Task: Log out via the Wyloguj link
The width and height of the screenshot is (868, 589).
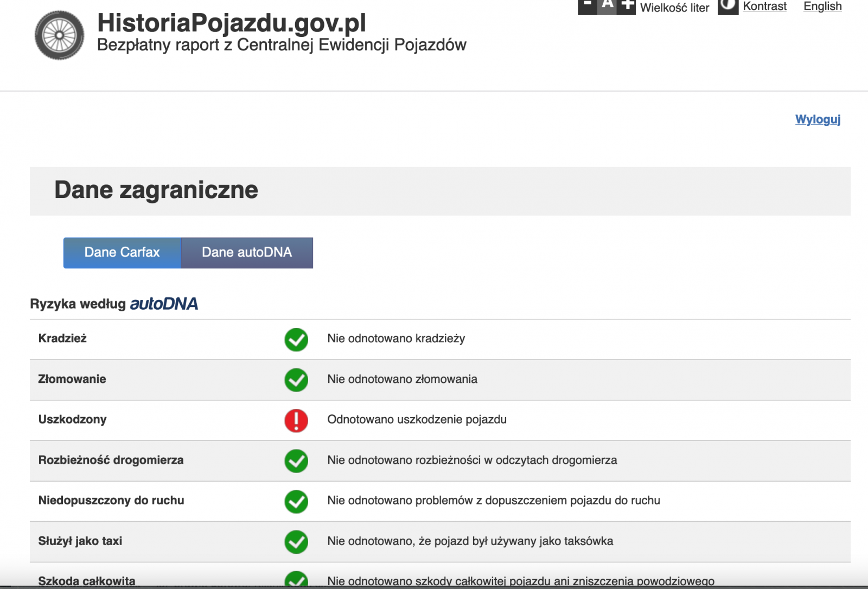Action: pos(818,119)
